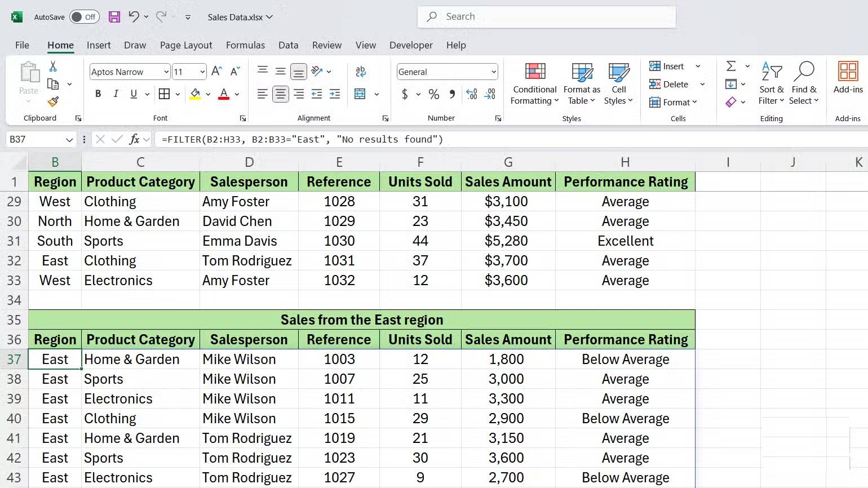Switch to the Formulas ribbon tab

245,45
